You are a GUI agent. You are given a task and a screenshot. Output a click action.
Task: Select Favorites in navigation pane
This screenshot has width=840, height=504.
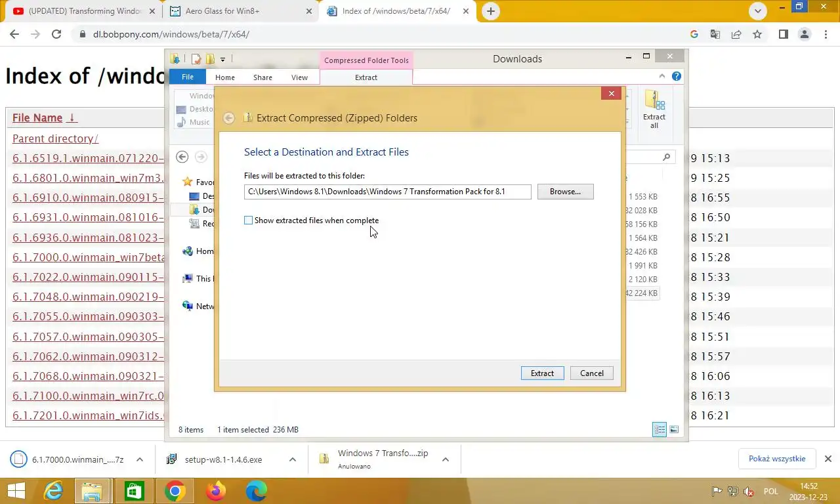(198, 182)
